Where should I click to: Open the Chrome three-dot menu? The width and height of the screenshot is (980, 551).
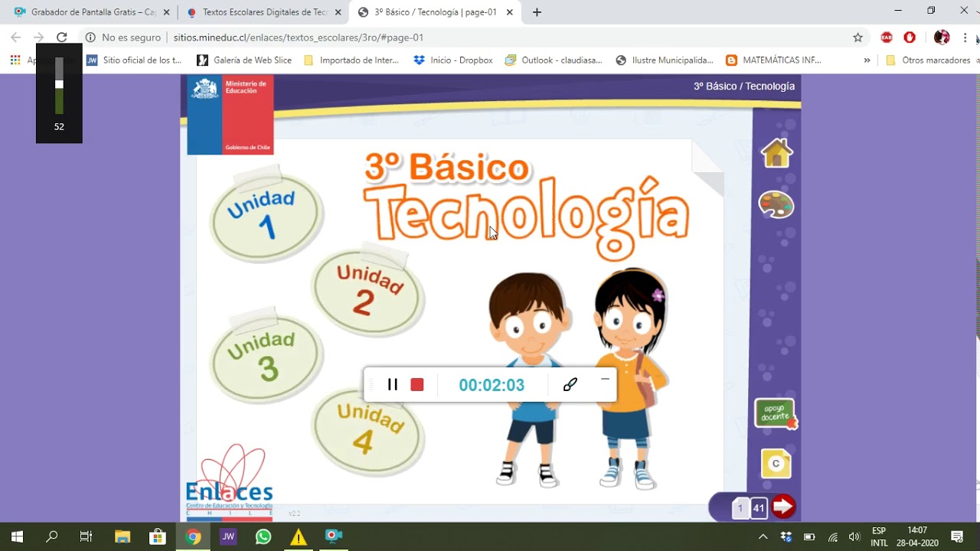click(x=965, y=37)
